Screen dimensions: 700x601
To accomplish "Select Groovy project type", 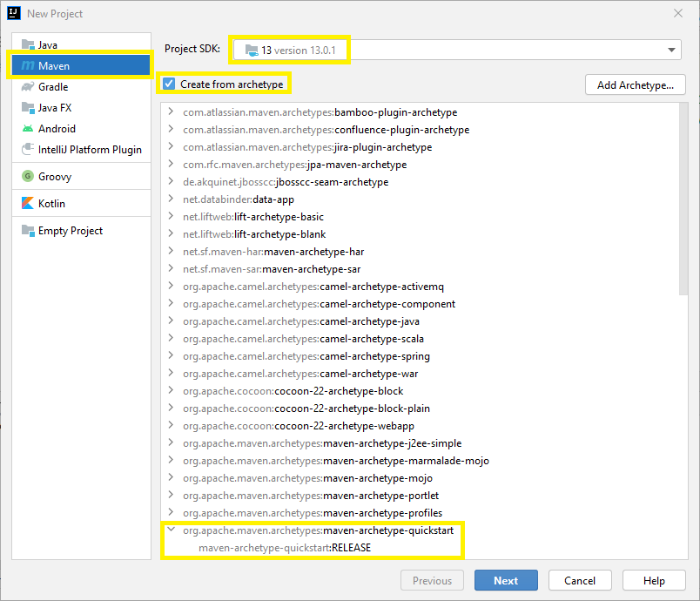I will pos(81,176).
